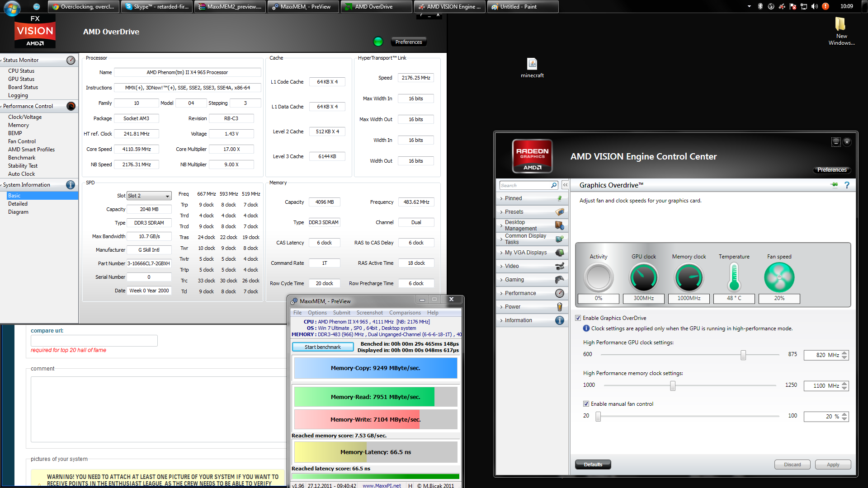Toggle Enable manual fan control checkbox

tap(586, 404)
